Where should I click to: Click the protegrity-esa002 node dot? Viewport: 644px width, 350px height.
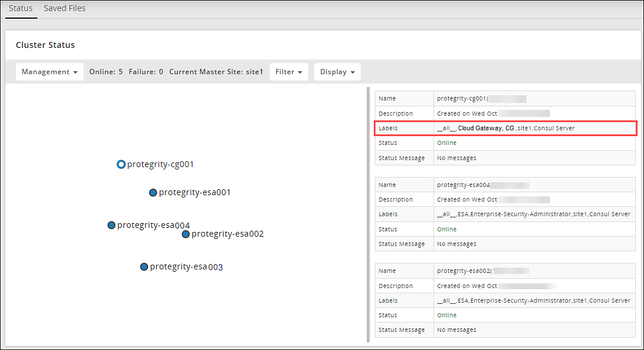point(185,234)
